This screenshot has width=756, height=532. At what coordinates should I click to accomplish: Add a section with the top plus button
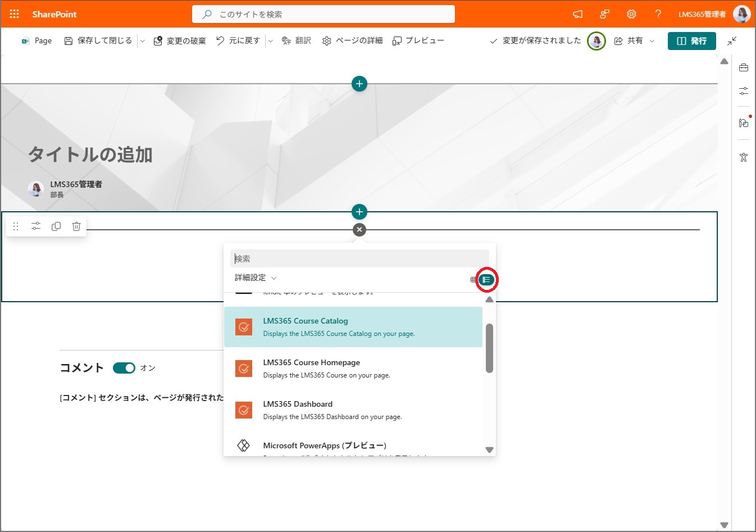(x=359, y=84)
